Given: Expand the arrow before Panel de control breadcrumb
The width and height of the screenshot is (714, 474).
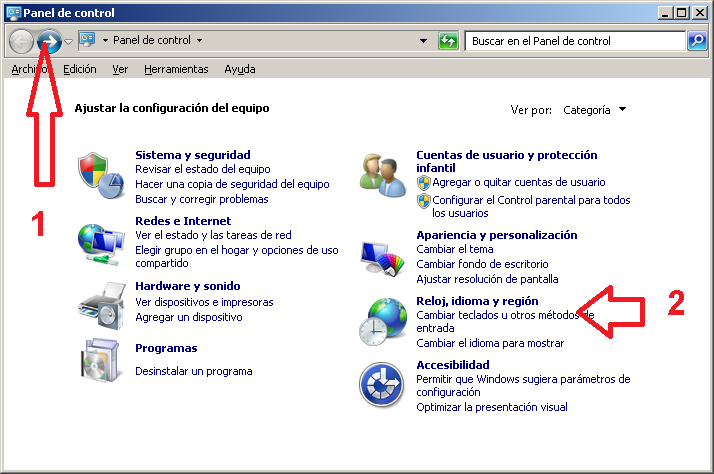Looking at the screenshot, I should (105, 41).
